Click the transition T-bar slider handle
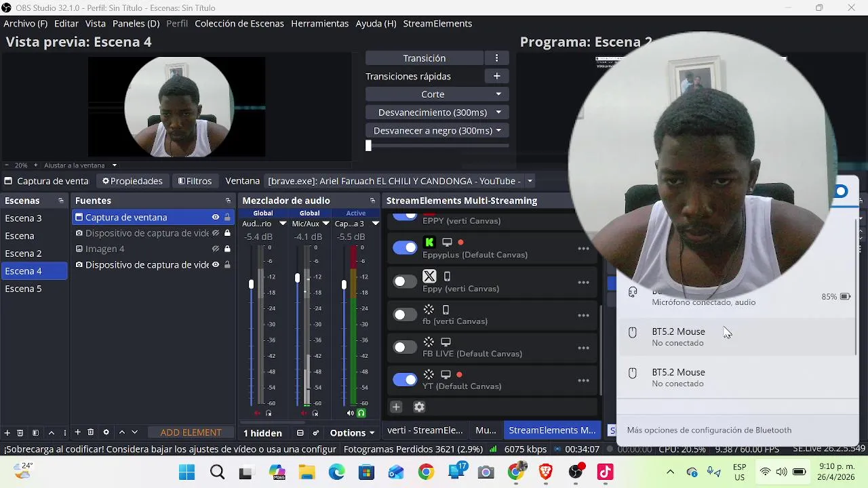The height and width of the screenshot is (488, 868). pyautogui.click(x=368, y=145)
